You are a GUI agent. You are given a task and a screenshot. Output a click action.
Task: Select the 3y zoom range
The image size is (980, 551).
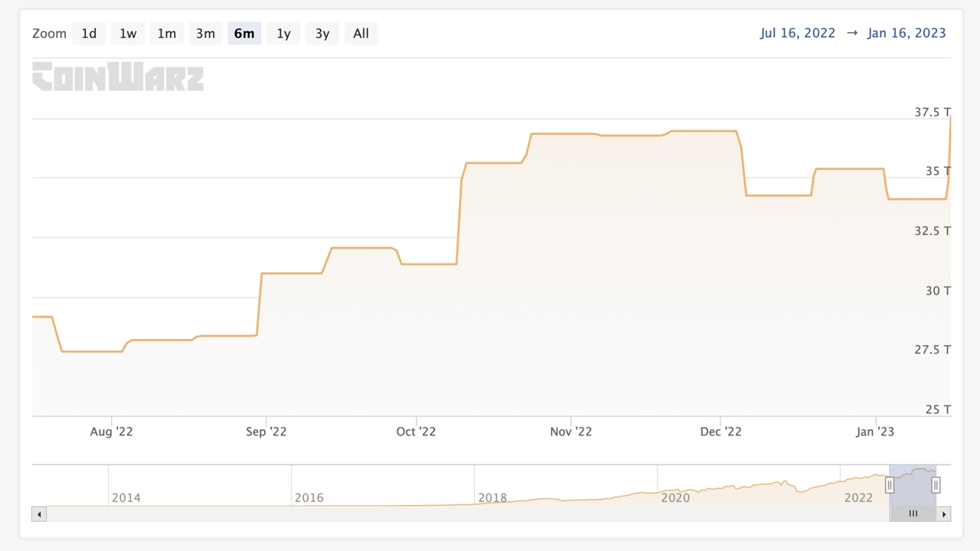coord(322,33)
